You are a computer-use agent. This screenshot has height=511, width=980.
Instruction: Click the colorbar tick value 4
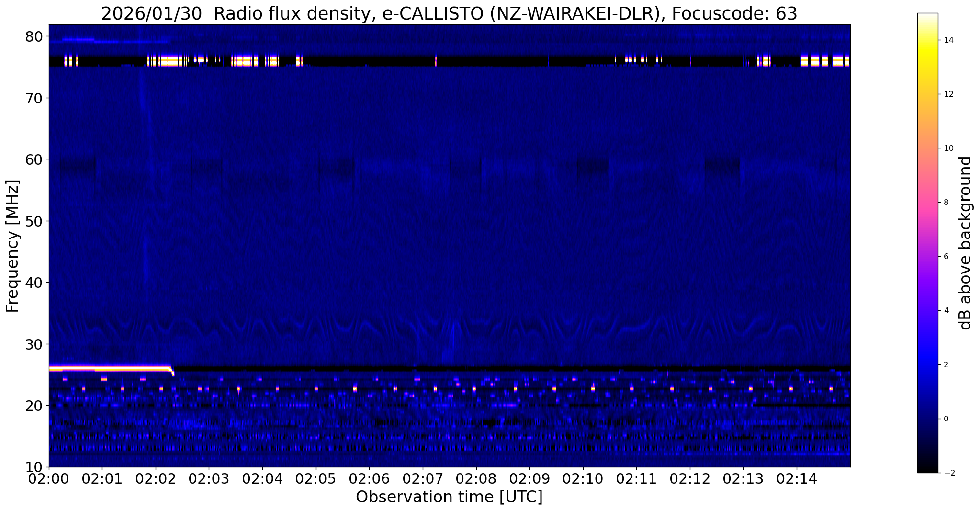[x=946, y=311]
